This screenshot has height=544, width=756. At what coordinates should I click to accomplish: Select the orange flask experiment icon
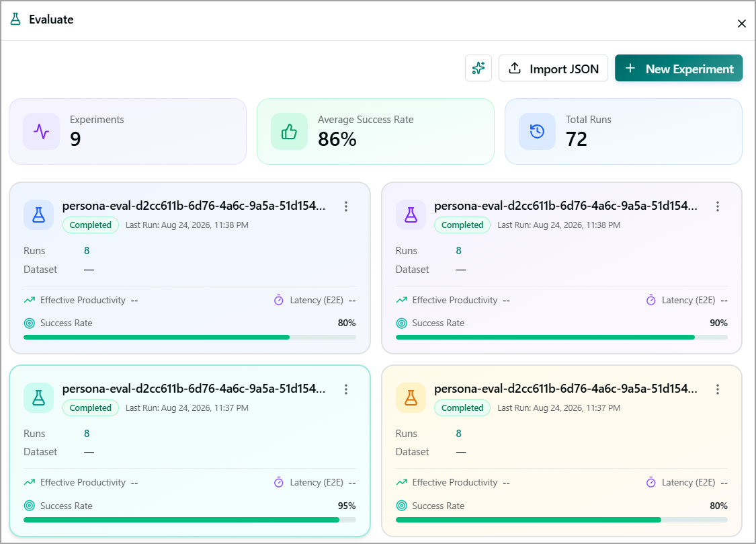(x=411, y=397)
